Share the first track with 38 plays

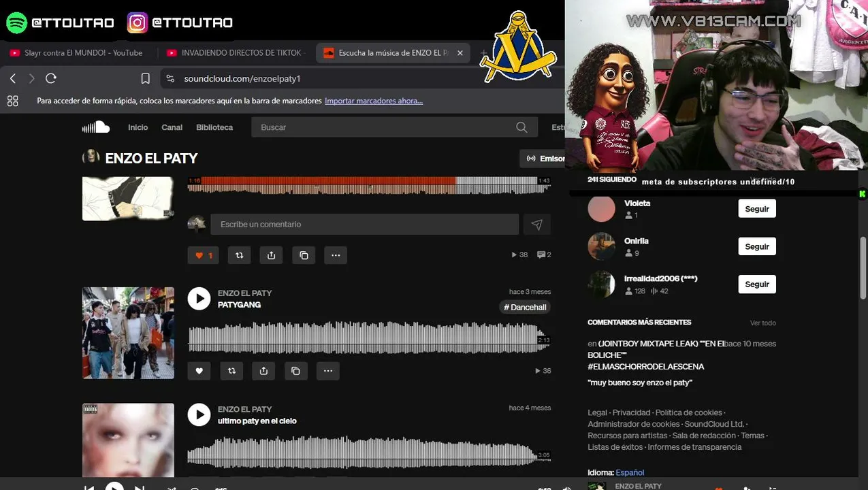[x=271, y=255]
